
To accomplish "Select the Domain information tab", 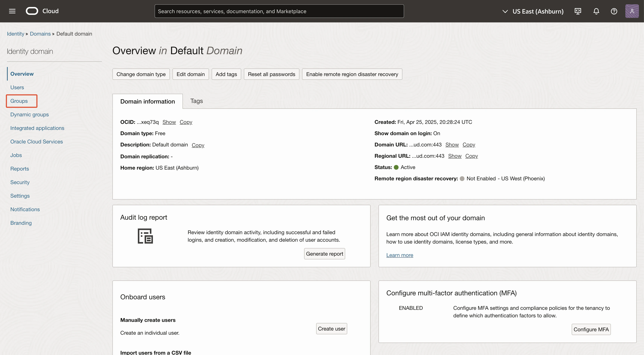I will point(147,101).
